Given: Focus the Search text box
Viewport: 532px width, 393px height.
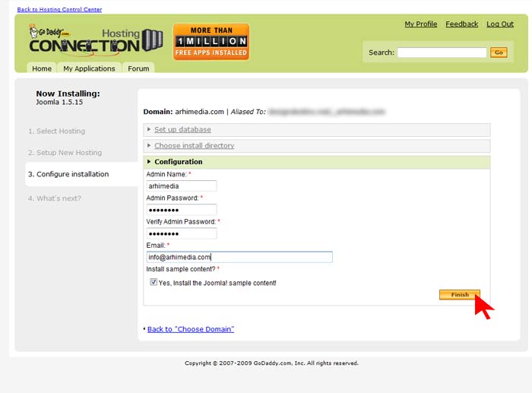Looking at the screenshot, I should tap(442, 52).
